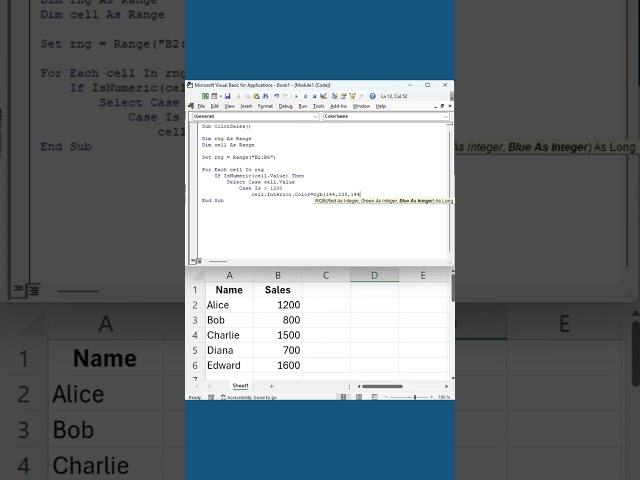
Task: Click the 'Ln 12, Col 52' position indicator
Action: coord(394,96)
